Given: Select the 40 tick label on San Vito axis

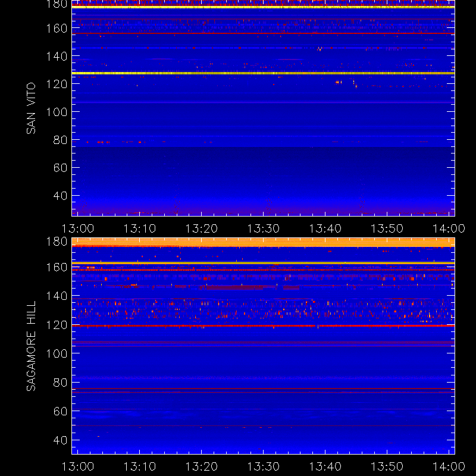Looking at the screenshot, I should coord(60,196).
